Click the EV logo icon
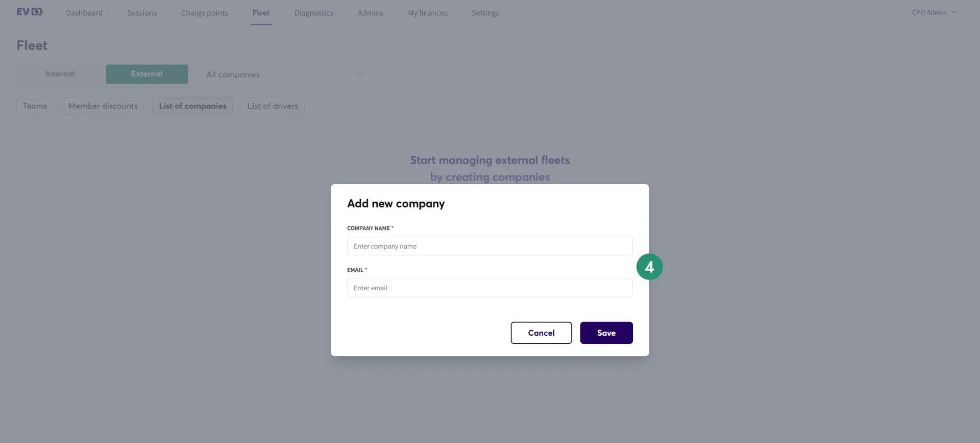980x443 pixels. pos(30,12)
